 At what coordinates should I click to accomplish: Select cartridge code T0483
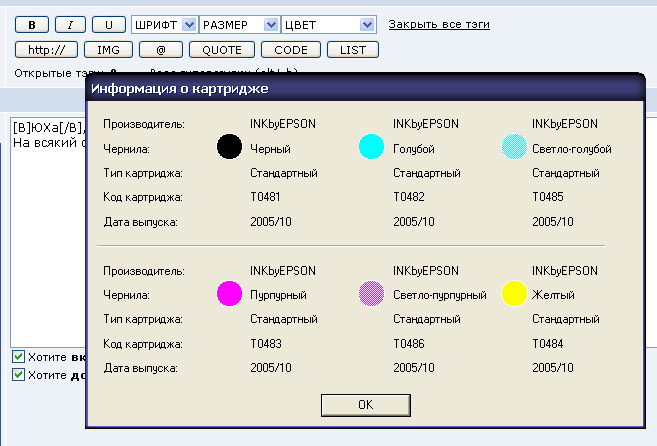pyautogui.click(x=266, y=344)
